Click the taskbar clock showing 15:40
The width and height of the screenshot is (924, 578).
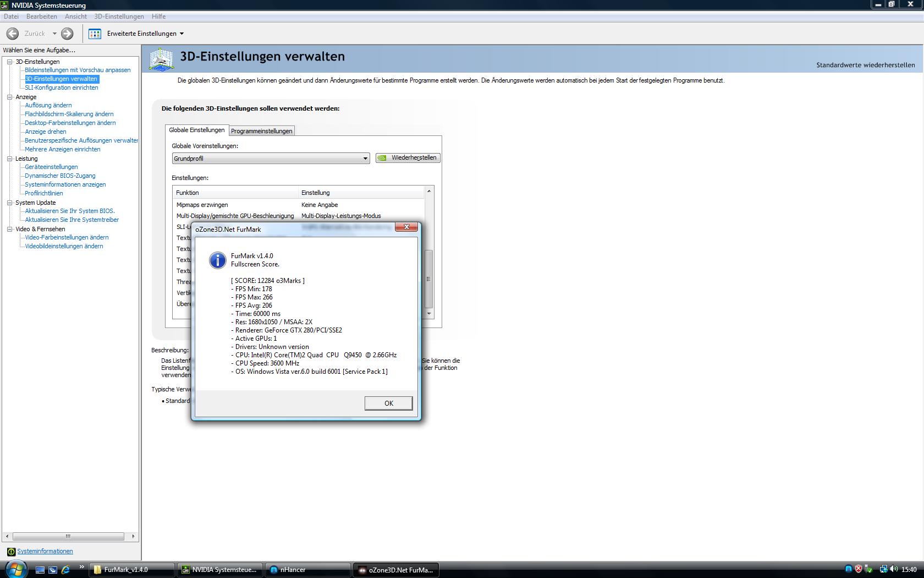tap(909, 570)
